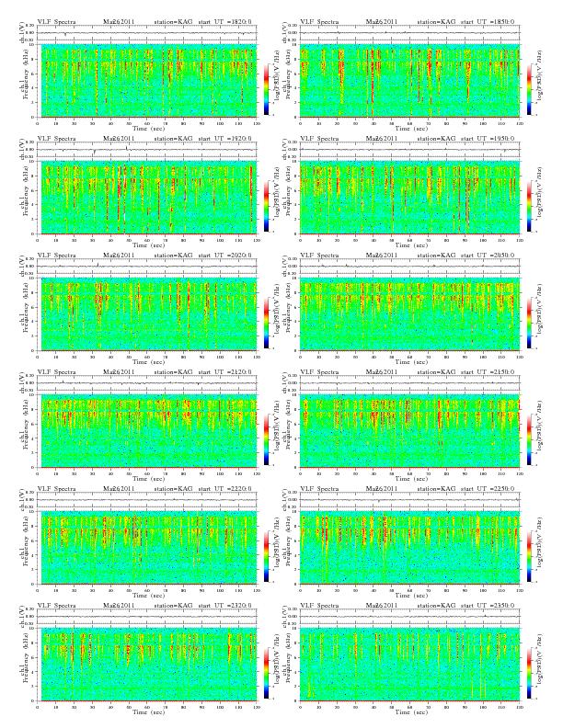Click the PSD color bar of the 2020:0 panel
This screenshot has height=728, width=563.
(x=266, y=323)
